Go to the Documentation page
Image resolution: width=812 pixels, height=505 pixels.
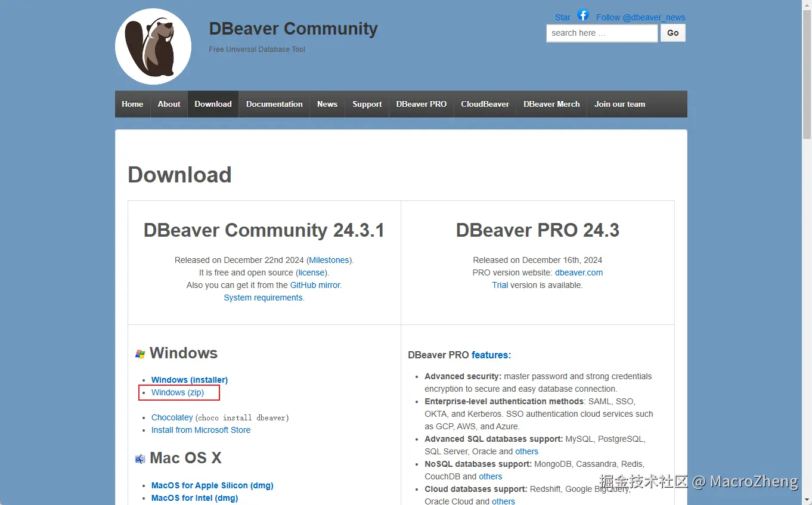274,104
